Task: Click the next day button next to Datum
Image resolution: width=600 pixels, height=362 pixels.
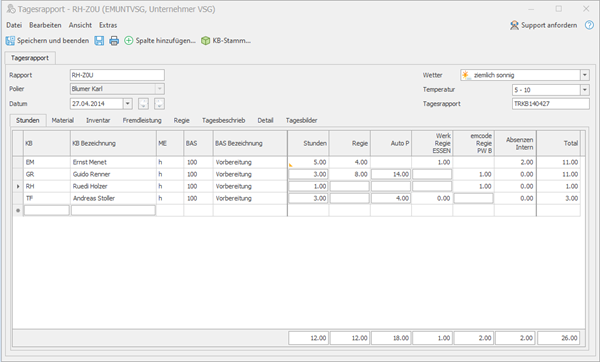Action: tap(159, 104)
